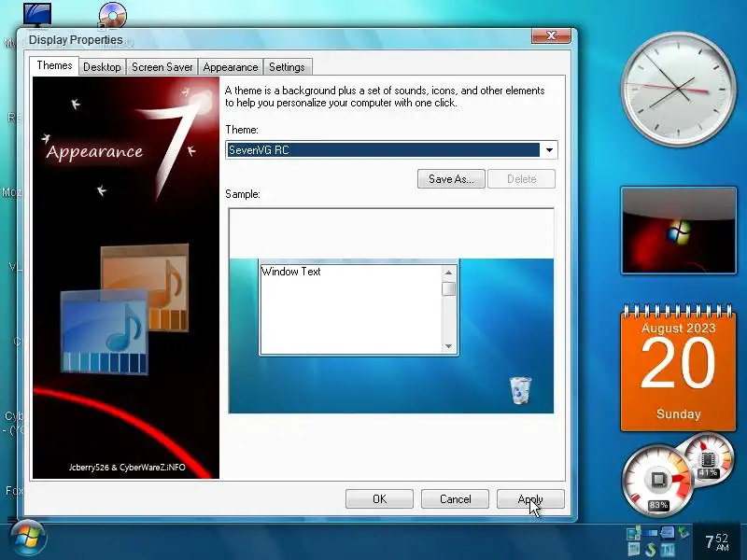Click the Window Text sample area
Screen dimensions: 747x560
click(351, 310)
